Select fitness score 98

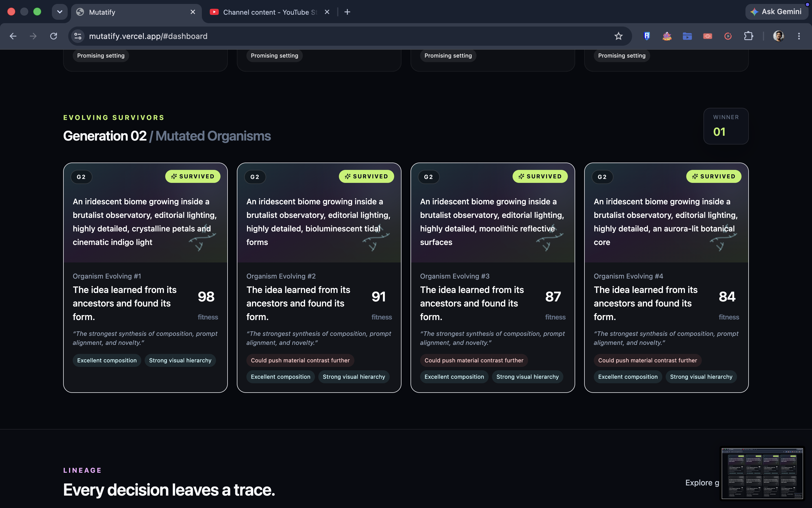point(206,296)
